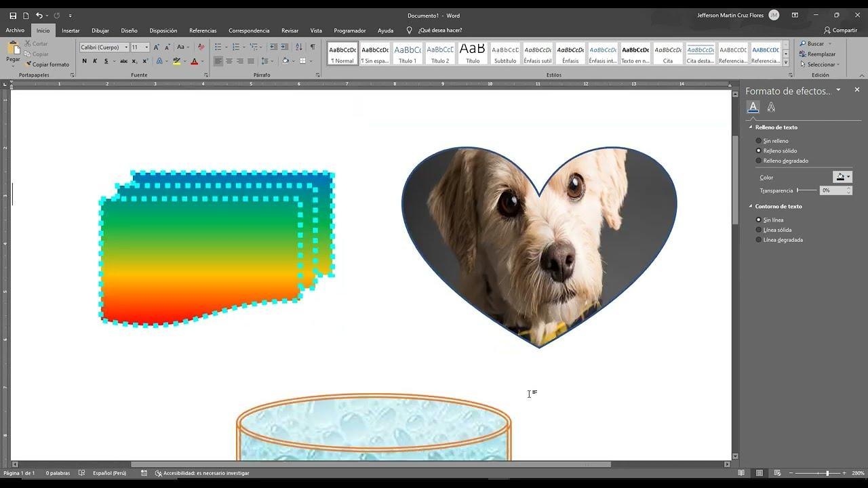
Task: Click the bulleted list icon
Action: click(x=218, y=47)
